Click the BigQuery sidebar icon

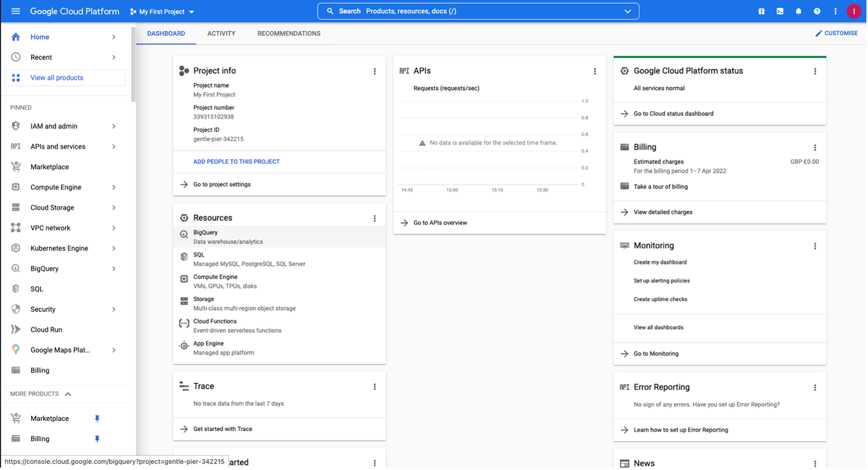pos(16,269)
